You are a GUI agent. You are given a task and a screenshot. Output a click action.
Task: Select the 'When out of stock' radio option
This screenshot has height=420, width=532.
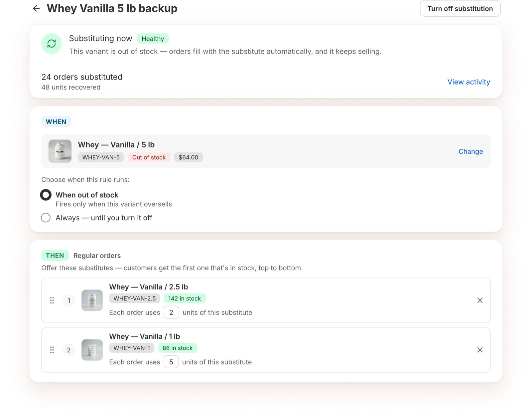pyautogui.click(x=46, y=195)
